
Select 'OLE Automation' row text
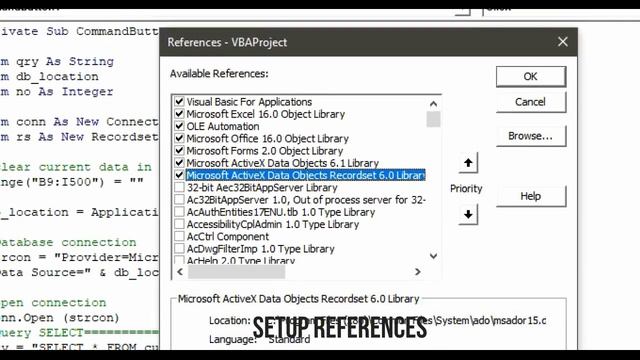[x=223, y=126]
